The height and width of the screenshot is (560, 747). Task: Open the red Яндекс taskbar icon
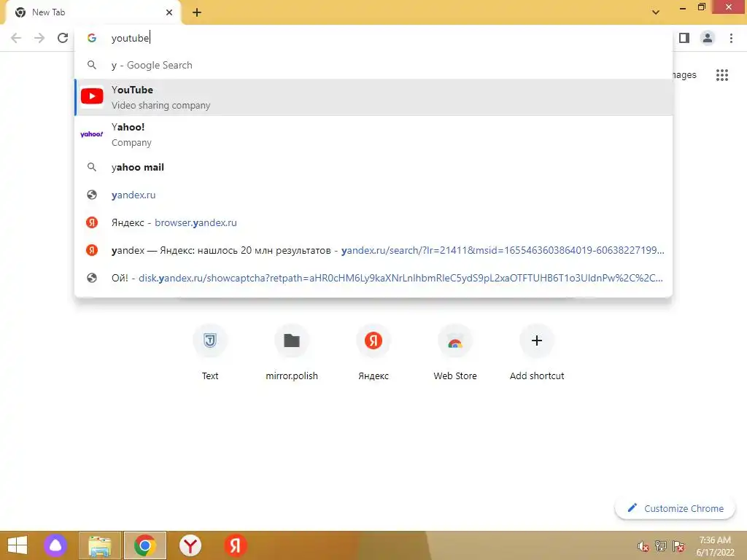tap(236, 545)
